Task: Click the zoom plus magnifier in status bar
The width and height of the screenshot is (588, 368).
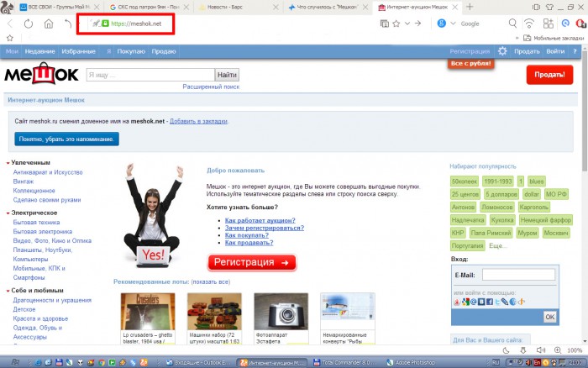Action: pos(558,350)
